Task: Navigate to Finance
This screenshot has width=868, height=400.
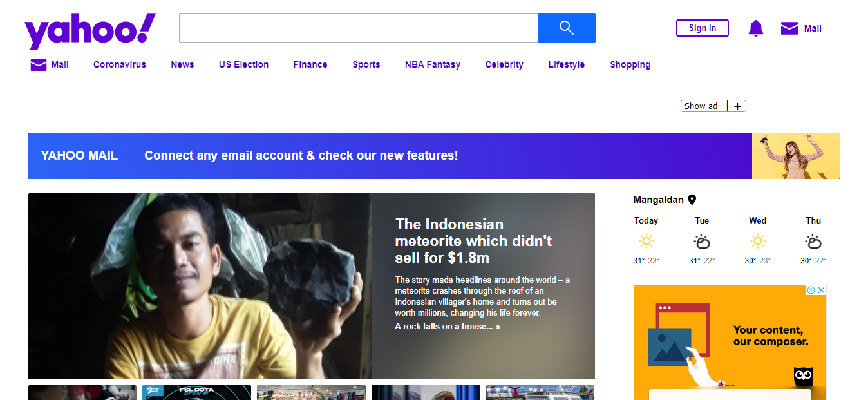Action: coord(310,64)
